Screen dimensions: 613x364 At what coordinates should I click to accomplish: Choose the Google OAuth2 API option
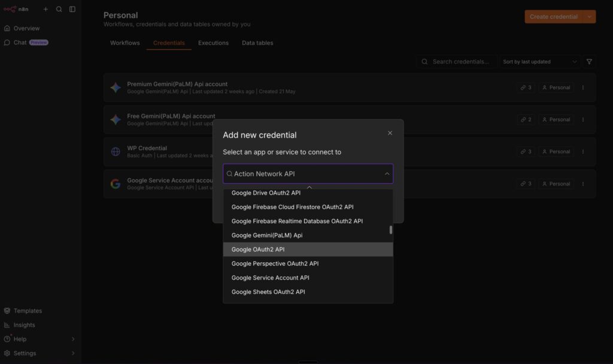coord(308,250)
